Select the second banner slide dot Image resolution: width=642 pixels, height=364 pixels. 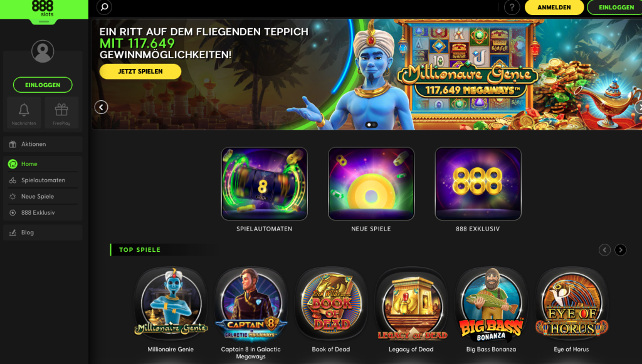pyautogui.click(x=374, y=125)
